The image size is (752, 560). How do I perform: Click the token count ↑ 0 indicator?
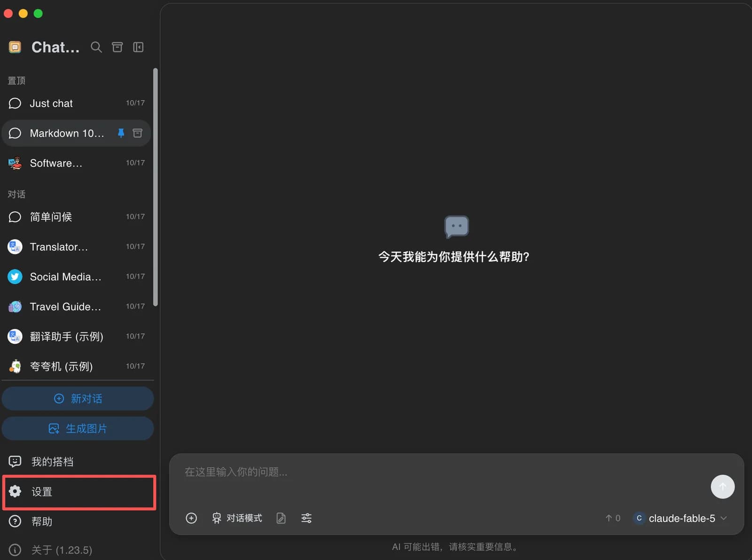tap(613, 518)
